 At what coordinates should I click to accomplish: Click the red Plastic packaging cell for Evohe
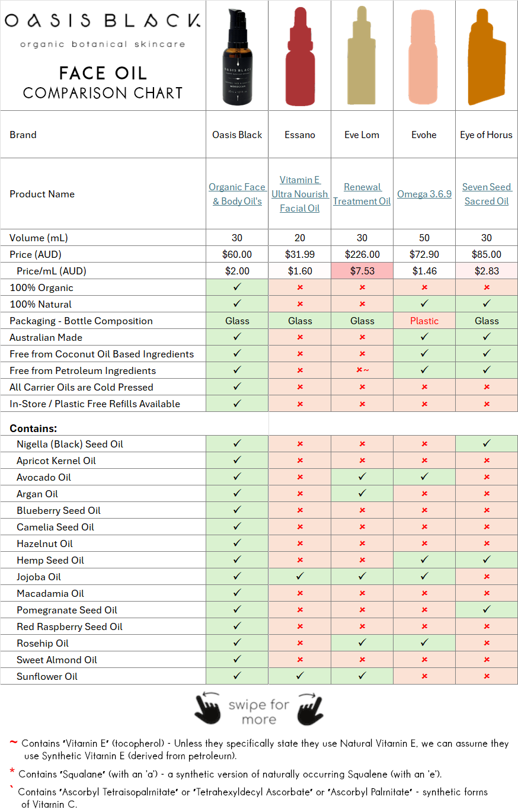pyautogui.click(x=424, y=321)
